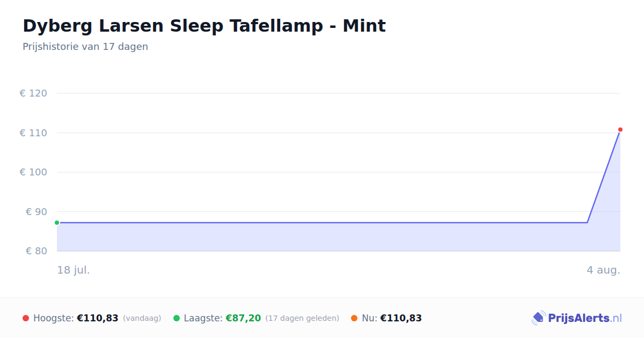Click the orange Nu legend dot

(354, 318)
